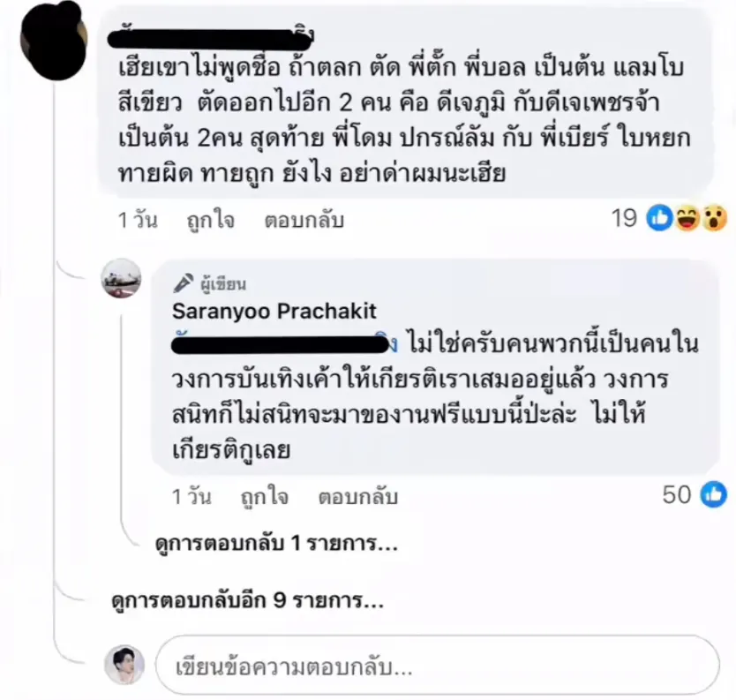This screenshot has height=700, width=736.
Task: Expand ดูการตอบกลับ 1 รายการ replies
Action: [276, 543]
